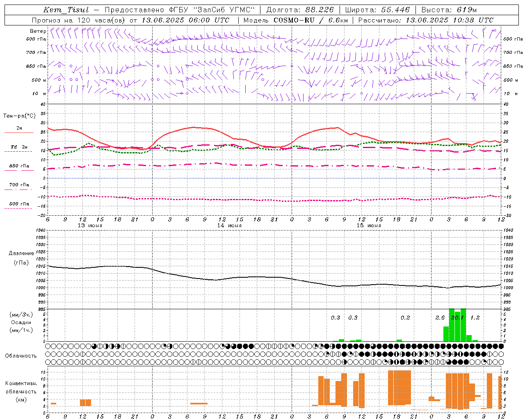525x420 pixels.
Task: Click the (мм/1ч.) unit label
Action: coord(21,330)
